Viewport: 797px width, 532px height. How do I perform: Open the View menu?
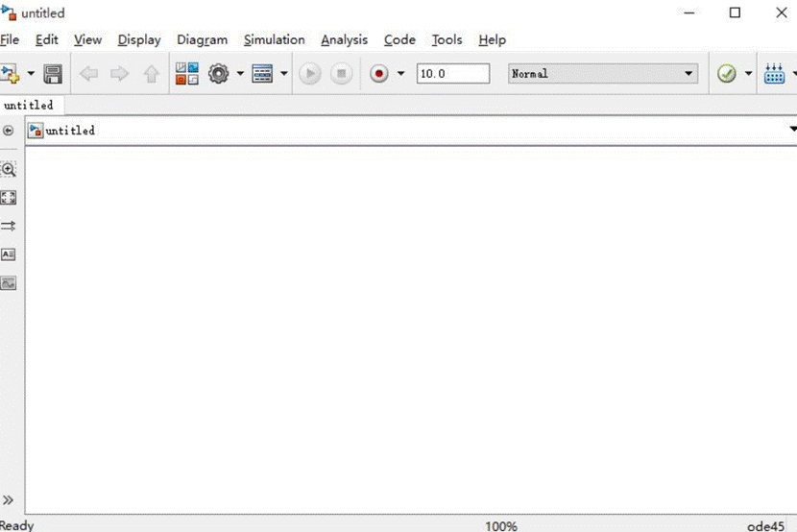click(x=88, y=39)
